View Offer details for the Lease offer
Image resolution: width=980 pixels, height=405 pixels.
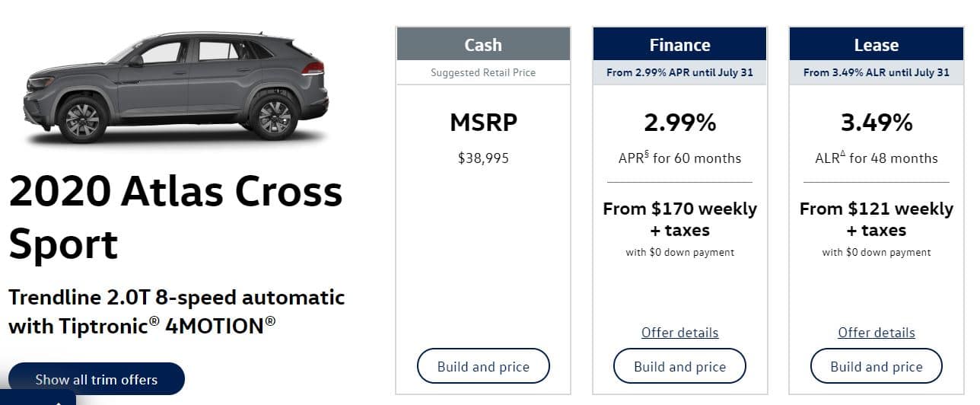(x=877, y=333)
